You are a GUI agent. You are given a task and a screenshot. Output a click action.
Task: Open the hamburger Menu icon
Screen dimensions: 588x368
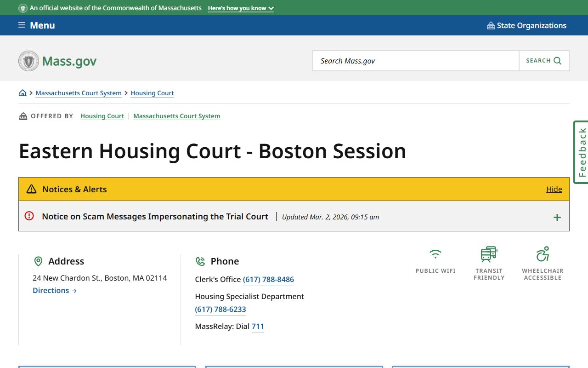[x=22, y=25]
